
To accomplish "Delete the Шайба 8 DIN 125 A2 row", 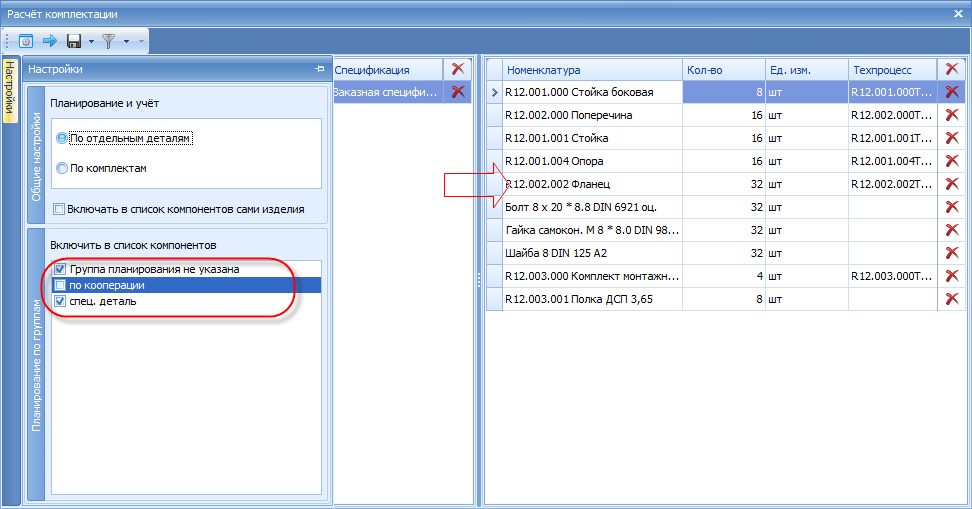I will [952, 252].
